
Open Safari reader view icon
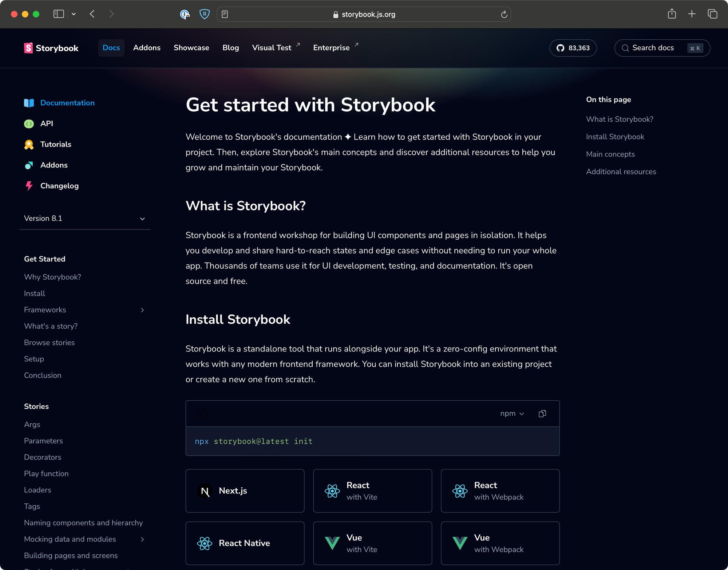pyautogui.click(x=225, y=14)
